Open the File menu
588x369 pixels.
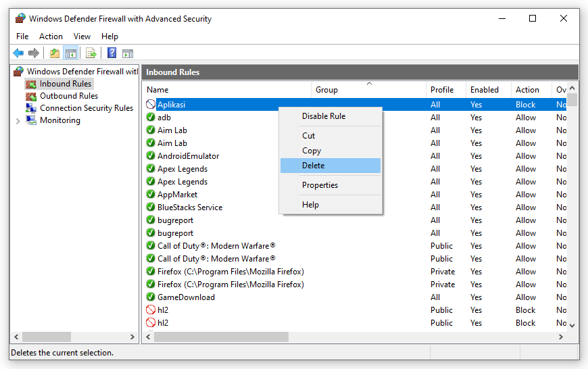22,36
